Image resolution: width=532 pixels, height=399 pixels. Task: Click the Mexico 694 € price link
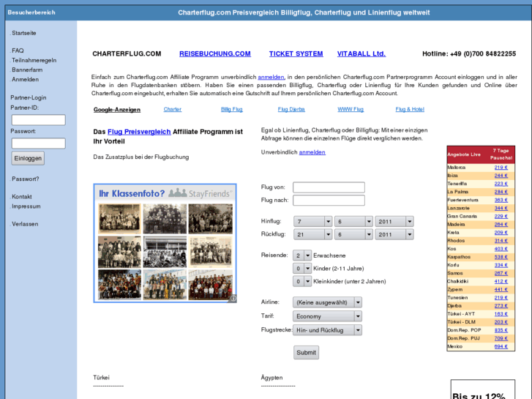pyautogui.click(x=501, y=347)
